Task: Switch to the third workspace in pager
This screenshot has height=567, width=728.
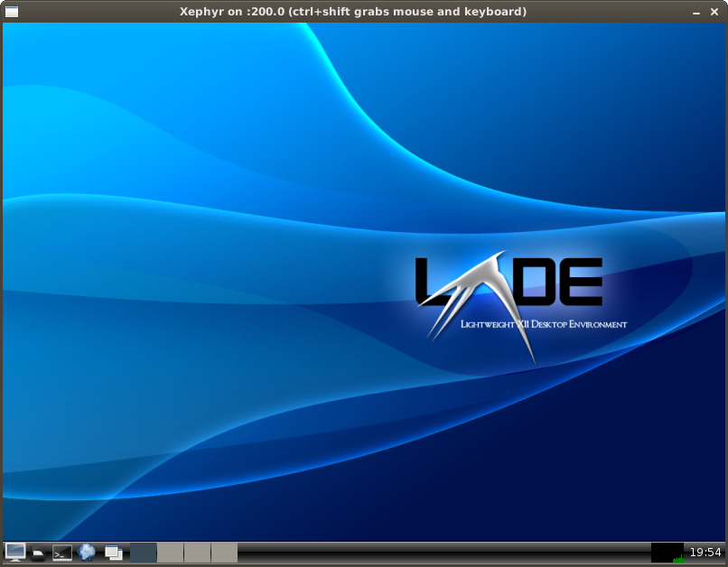Action: [197, 553]
